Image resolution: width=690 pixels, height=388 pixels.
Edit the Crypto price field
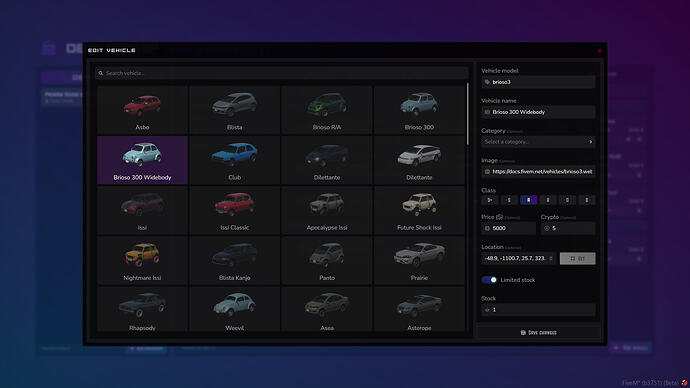568,228
